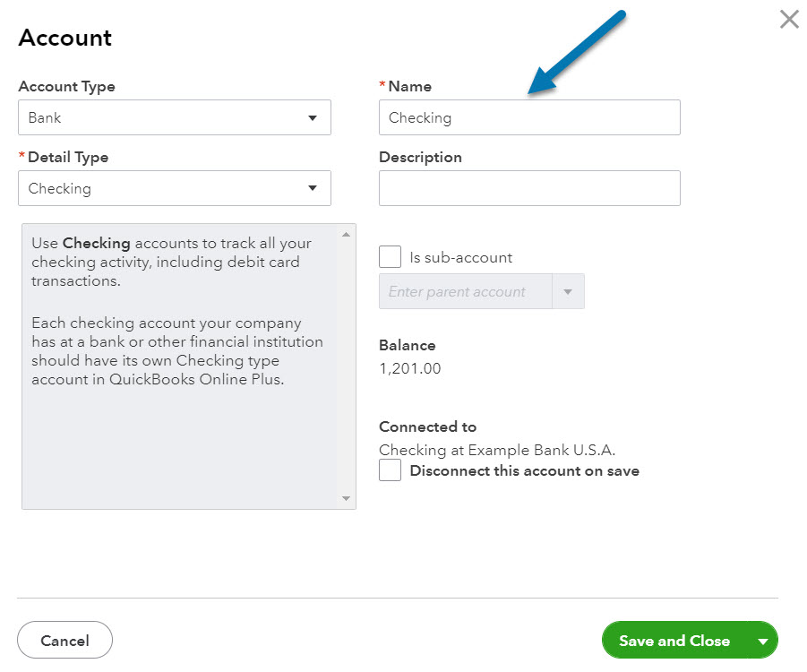Click the Name field containing Checking
Screen dimensions: 807x672
pos(528,117)
